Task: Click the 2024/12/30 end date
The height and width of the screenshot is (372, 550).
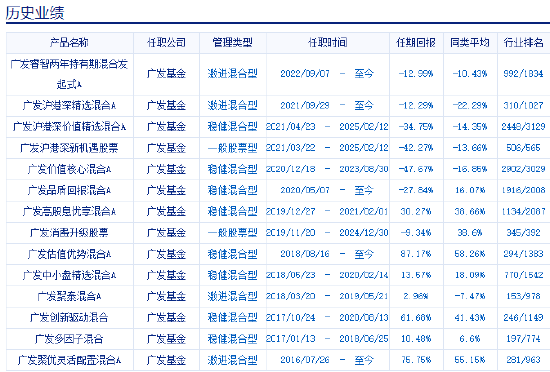Action: (364, 232)
